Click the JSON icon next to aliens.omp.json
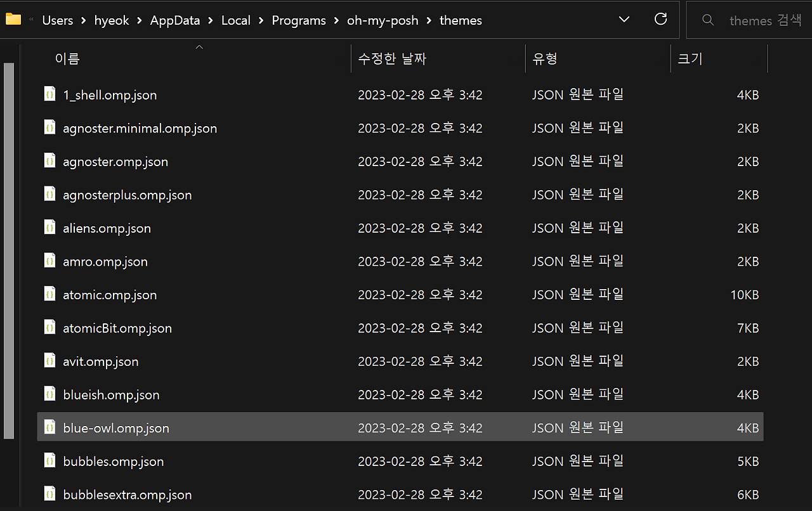Image resolution: width=812 pixels, height=511 pixels. click(x=49, y=227)
